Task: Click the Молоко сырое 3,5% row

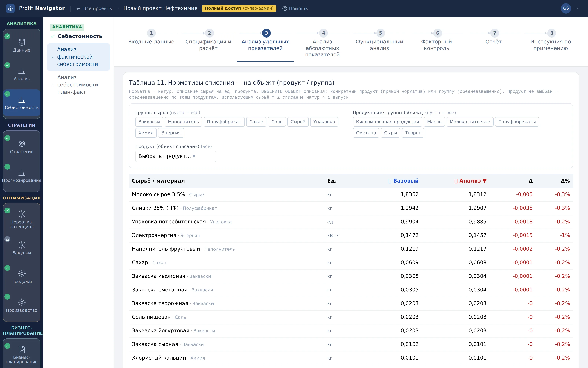Action: pyautogui.click(x=351, y=194)
